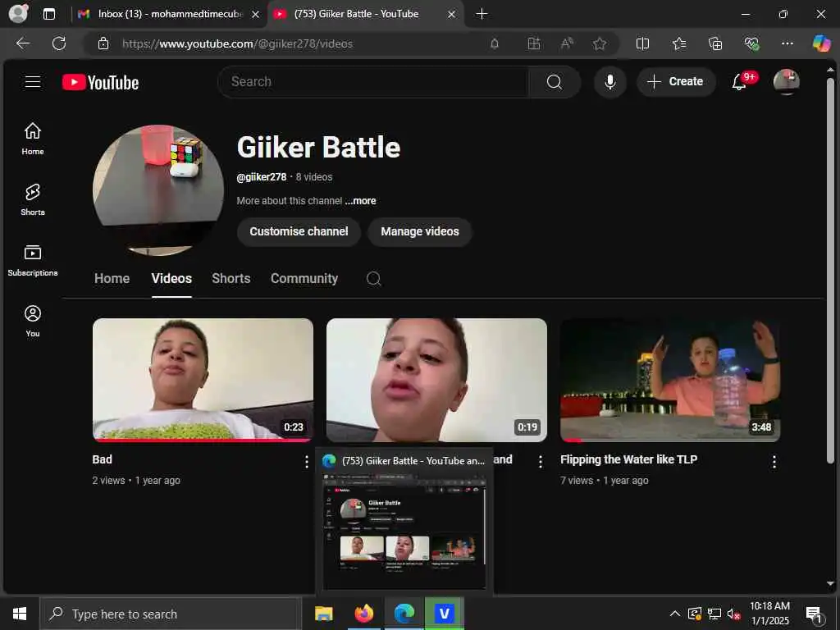View site information lock icon
This screenshot has width=840, height=630.
tap(103, 43)
